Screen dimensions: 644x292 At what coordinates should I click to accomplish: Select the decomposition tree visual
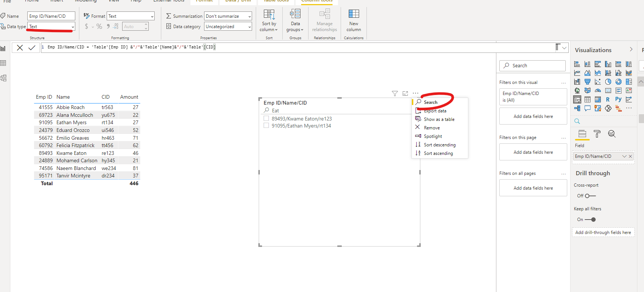pos(577,108)
